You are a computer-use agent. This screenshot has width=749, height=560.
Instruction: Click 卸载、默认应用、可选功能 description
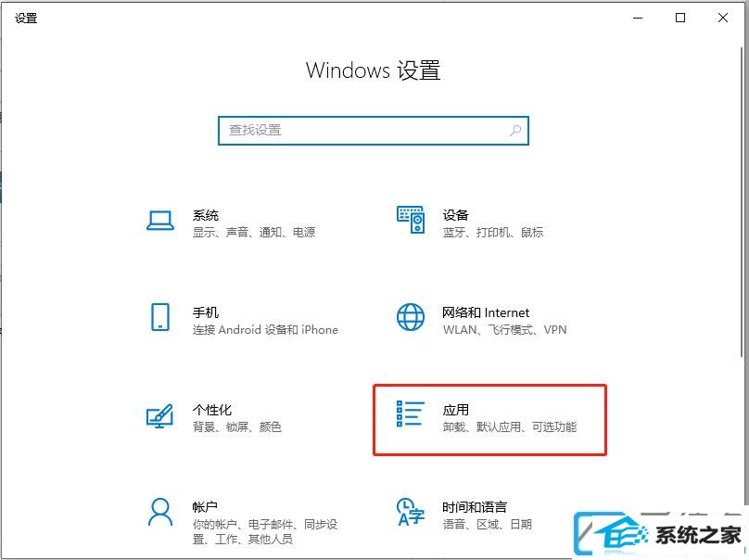509,426
